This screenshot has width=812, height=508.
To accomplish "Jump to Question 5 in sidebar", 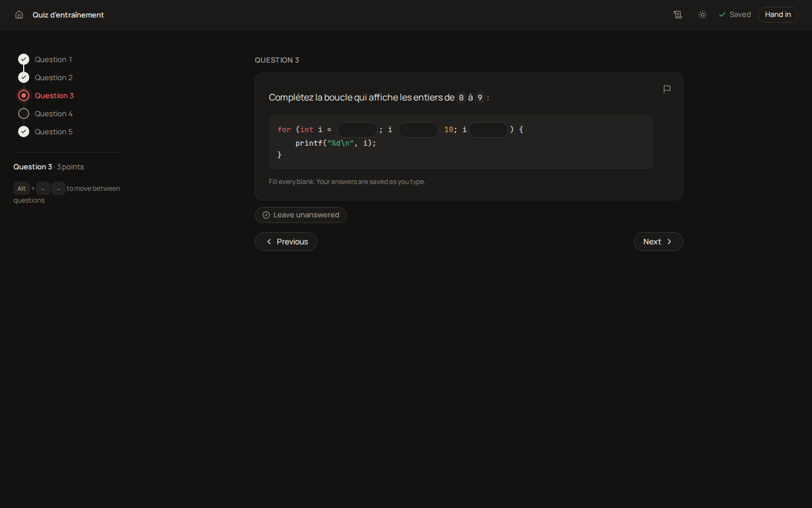I will tap(46, 132).
